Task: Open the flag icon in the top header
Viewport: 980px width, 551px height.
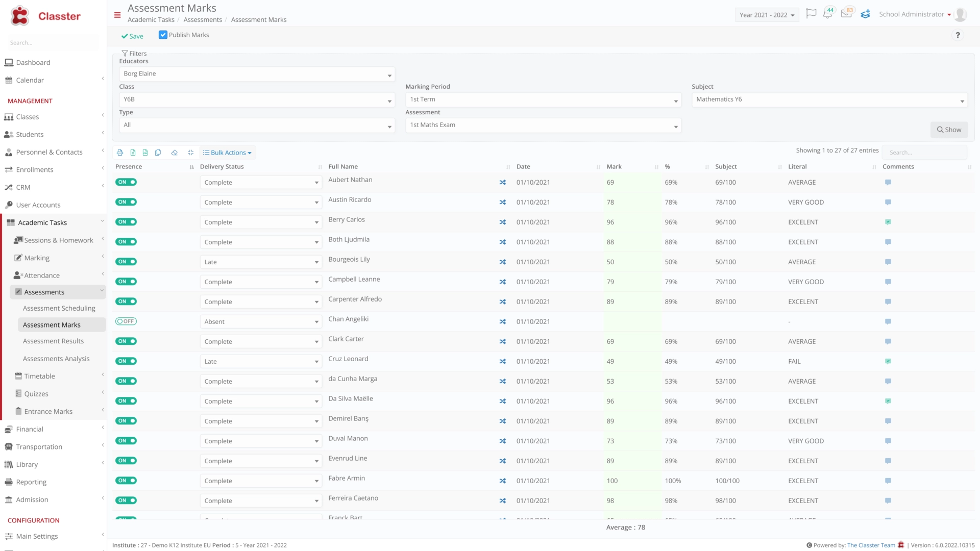Action: [x=811, y=14]
